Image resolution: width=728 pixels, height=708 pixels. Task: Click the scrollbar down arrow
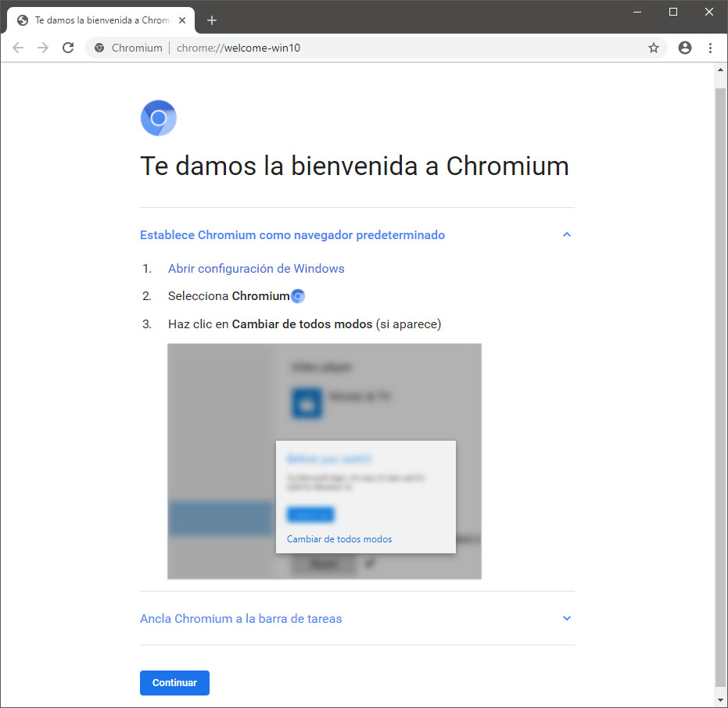tap(721, 700)
